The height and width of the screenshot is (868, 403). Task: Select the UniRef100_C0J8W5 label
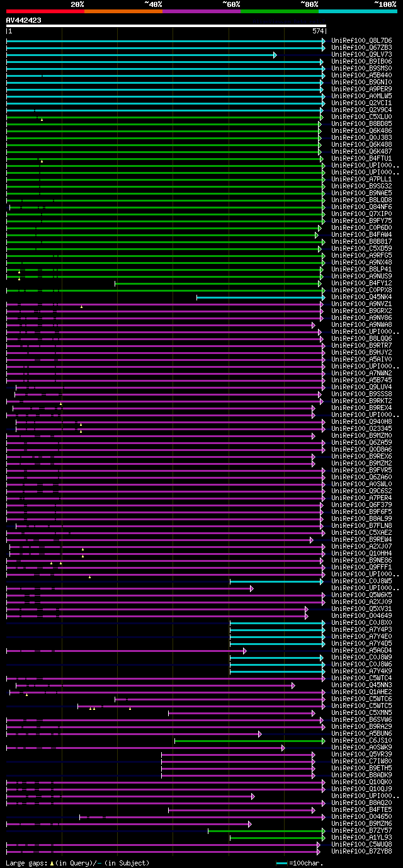click(x=361, y=581)
